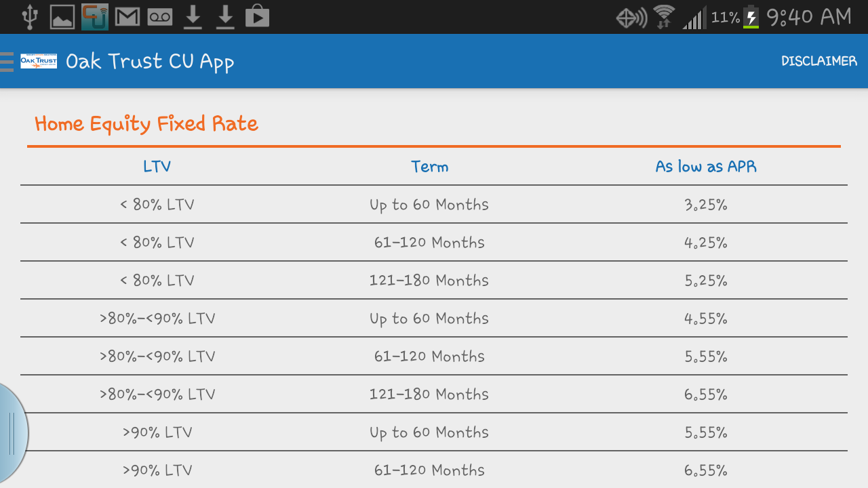Tap the battery charging icon
The width and height of the screenshot is (868, 488).
click(751, 17)
